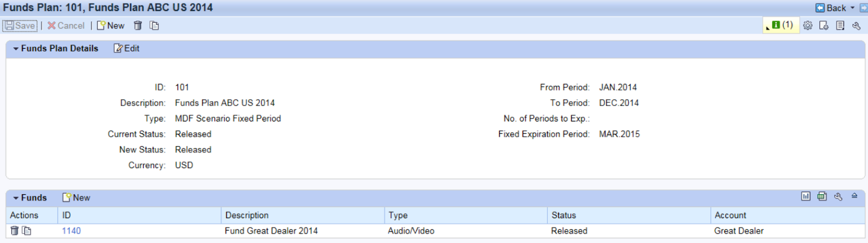Screen dimensions: 868x243
Task: Click Edit in Funds Plan Details
Action: (x=126, y=48)
